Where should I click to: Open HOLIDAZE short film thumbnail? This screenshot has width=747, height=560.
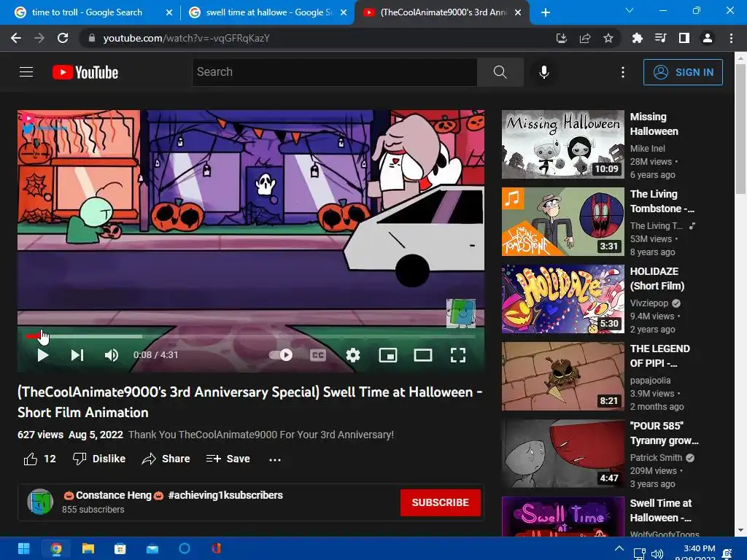(x=563, y=299)
